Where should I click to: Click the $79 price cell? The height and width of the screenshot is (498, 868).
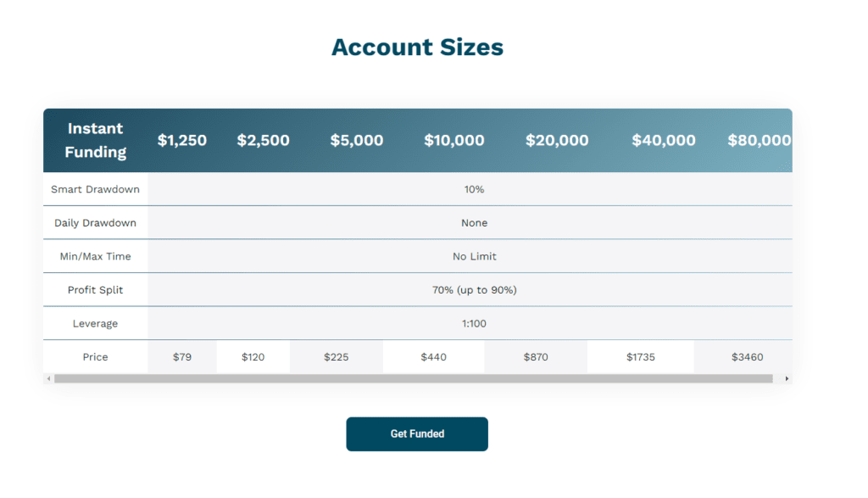182,357
